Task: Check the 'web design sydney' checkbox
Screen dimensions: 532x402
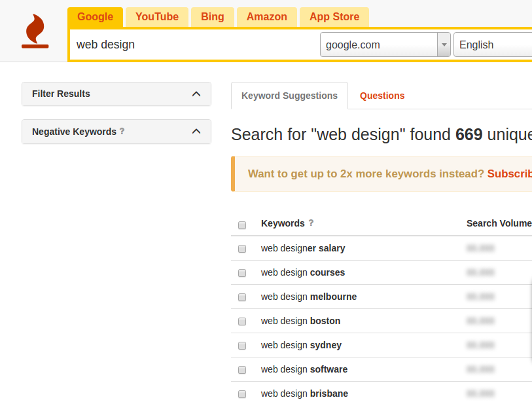Action: tap(242, 346)
